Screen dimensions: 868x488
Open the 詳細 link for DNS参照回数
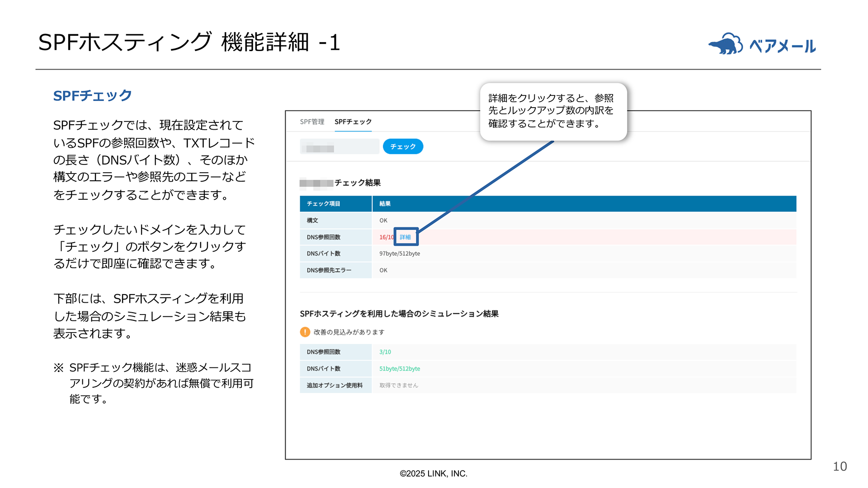click(406, 237)
